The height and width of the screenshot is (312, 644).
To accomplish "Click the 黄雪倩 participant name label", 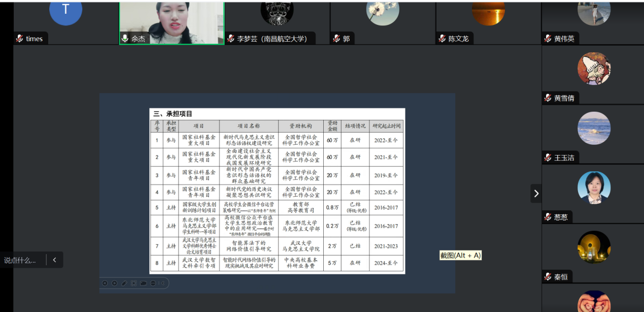I will (x=564, y=98).
